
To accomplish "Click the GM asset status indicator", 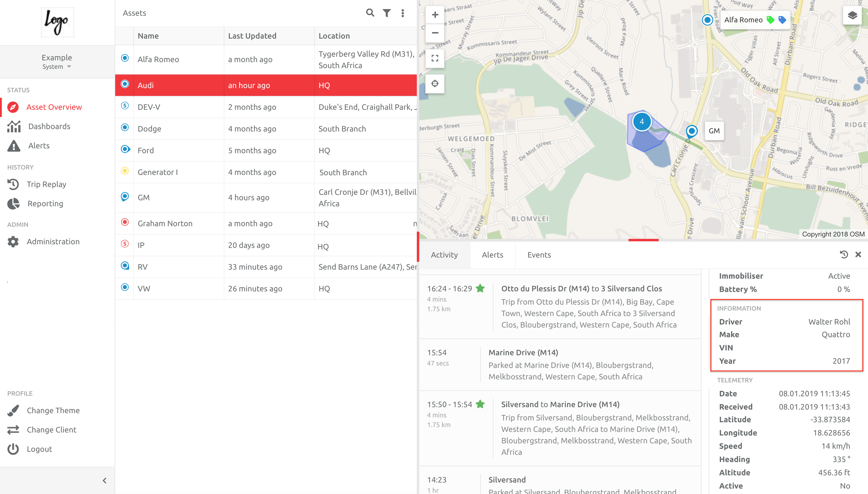I will (125, 196).
